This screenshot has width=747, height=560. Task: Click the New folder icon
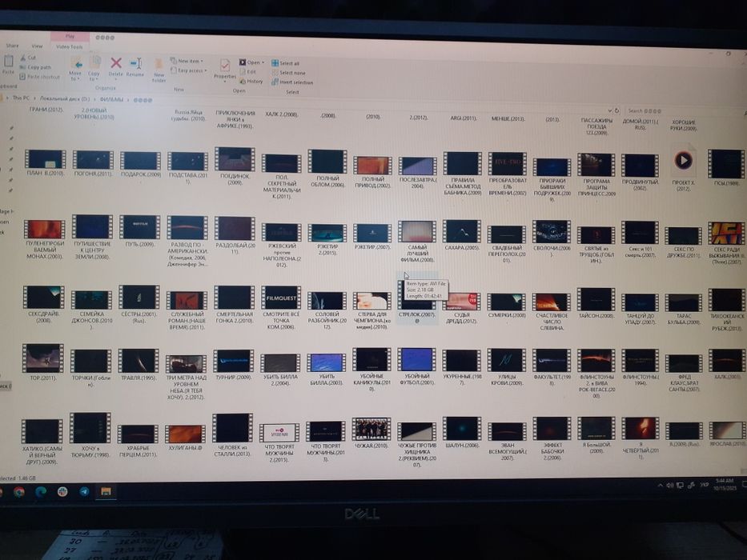pos(159,64)
